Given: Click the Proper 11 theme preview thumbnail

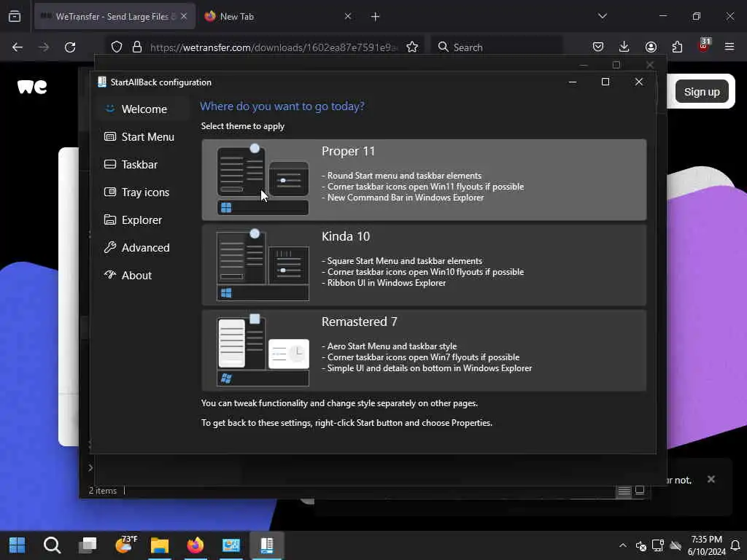Looking at the screenshot, I should pos(263,179).
